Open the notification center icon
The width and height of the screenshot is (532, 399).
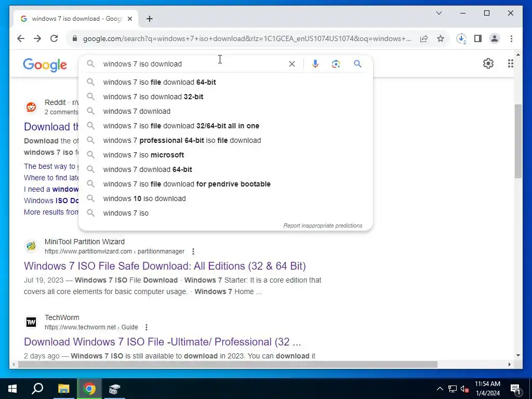[x=515, y=389]
